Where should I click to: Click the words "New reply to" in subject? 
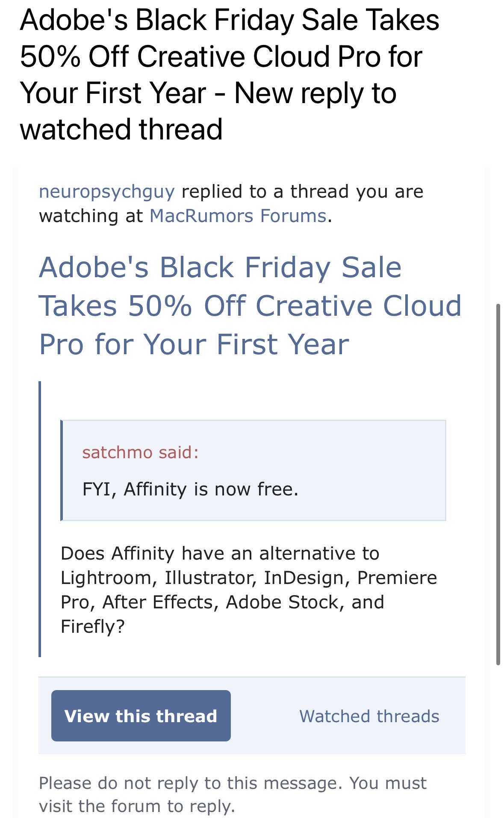coord(315,93)
